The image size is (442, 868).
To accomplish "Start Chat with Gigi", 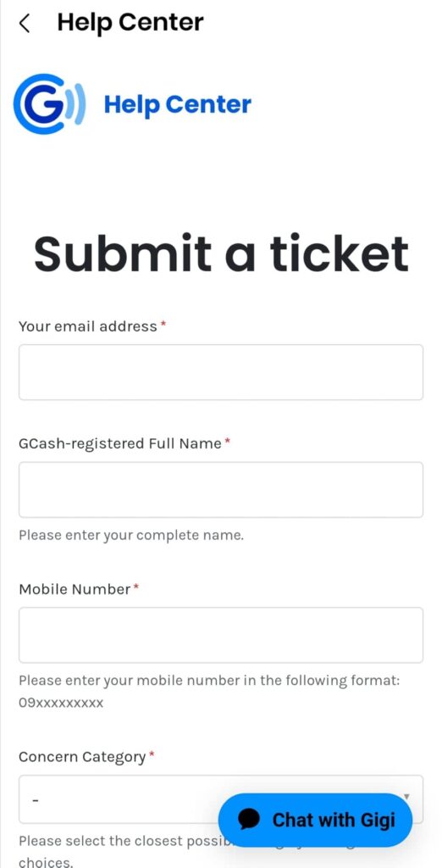I will (315, 820).
